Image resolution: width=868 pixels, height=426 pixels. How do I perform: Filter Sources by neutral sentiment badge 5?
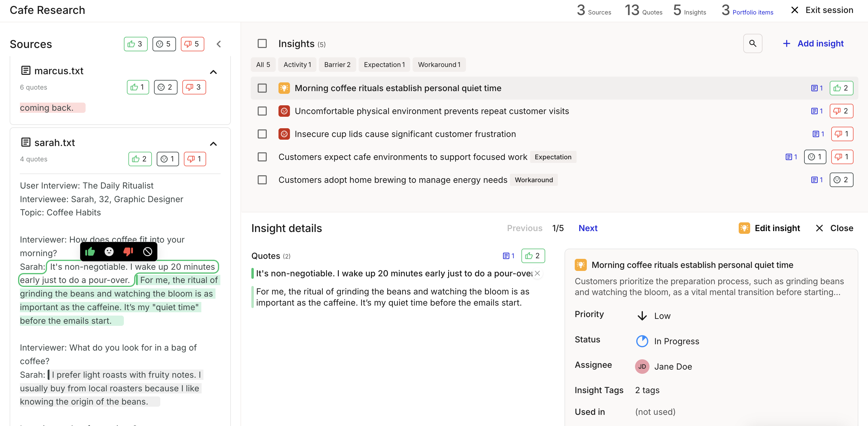click(164, 44)
